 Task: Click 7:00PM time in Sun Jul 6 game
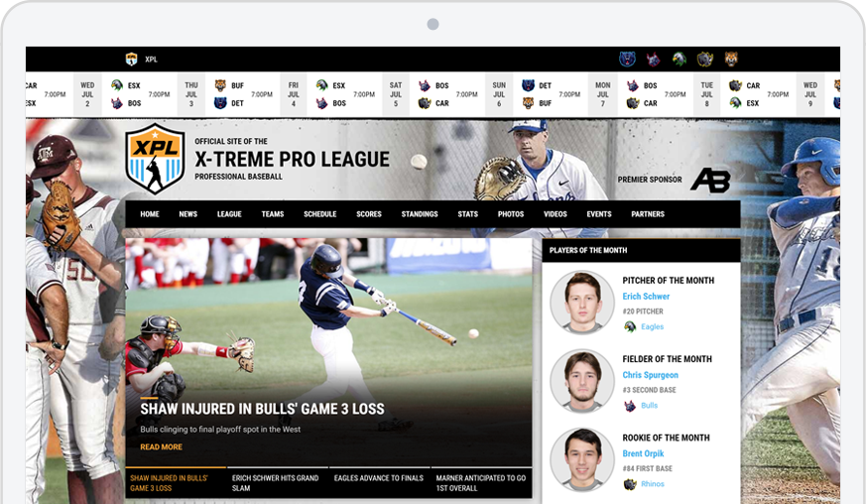tap(569, 94)
